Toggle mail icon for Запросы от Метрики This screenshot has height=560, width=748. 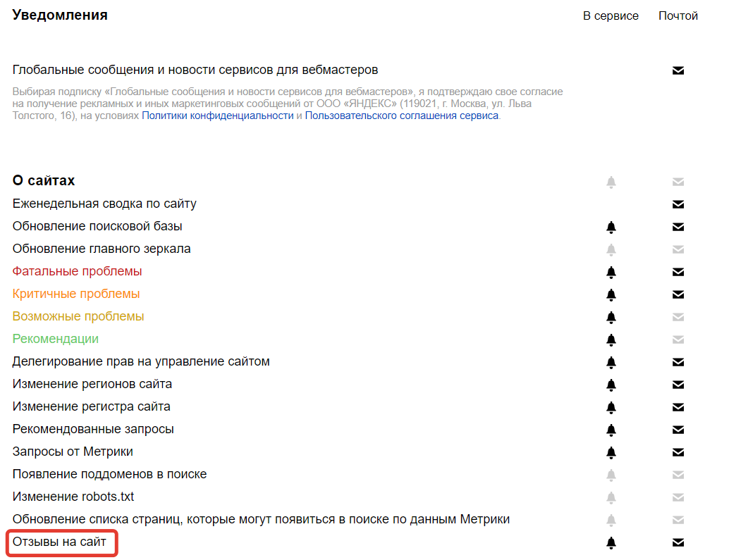678,452
